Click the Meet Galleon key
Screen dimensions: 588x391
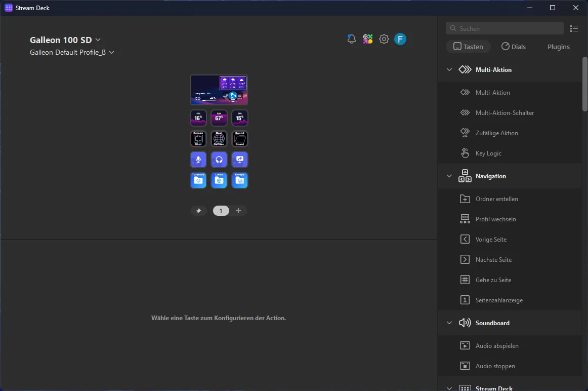[x=219, y=138]
